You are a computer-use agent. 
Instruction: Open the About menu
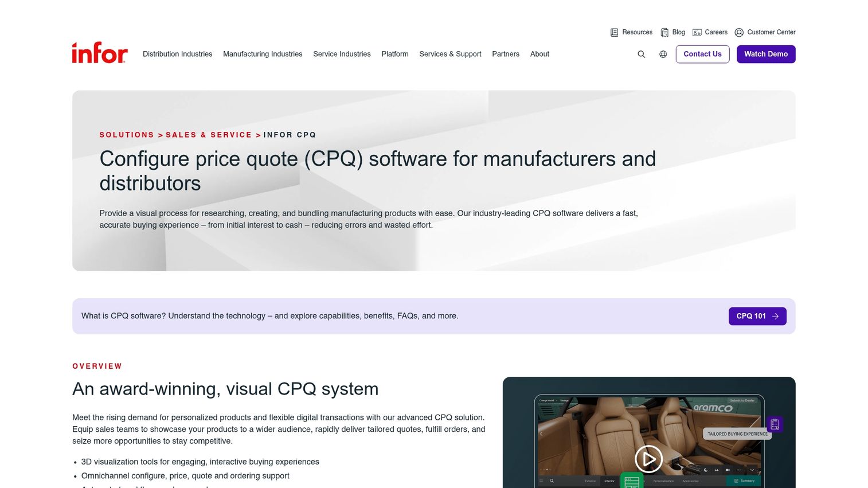[539, 54]
